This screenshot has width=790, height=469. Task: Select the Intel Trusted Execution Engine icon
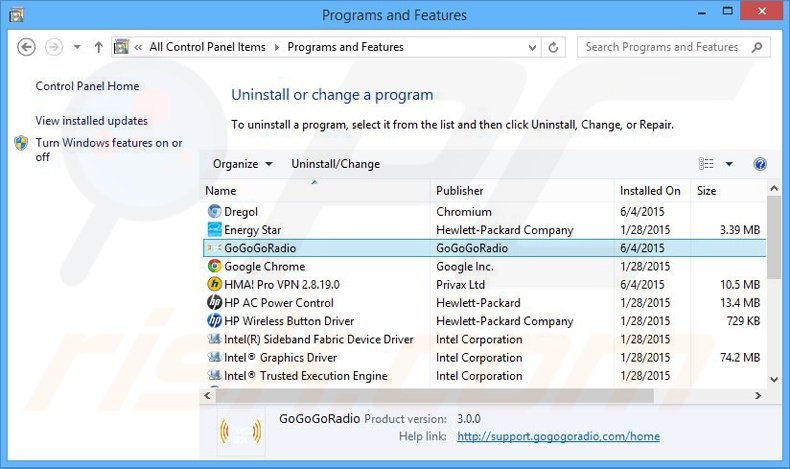(x=214, y=375)
